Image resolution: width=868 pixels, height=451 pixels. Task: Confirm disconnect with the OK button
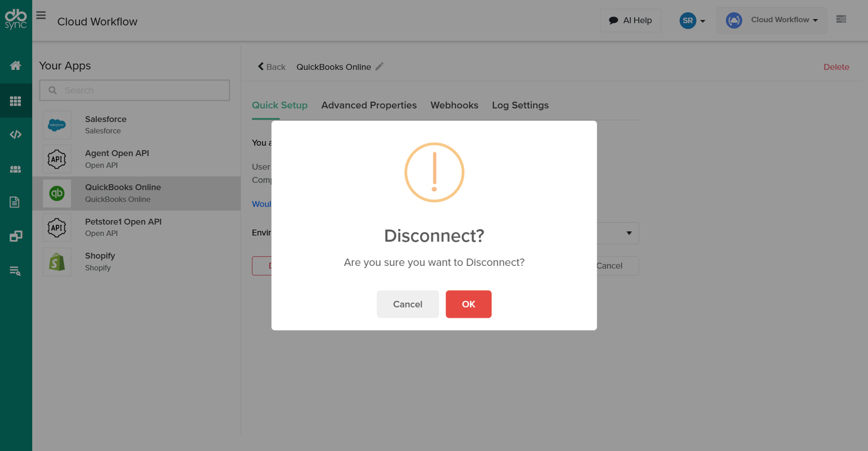[468, 304]
